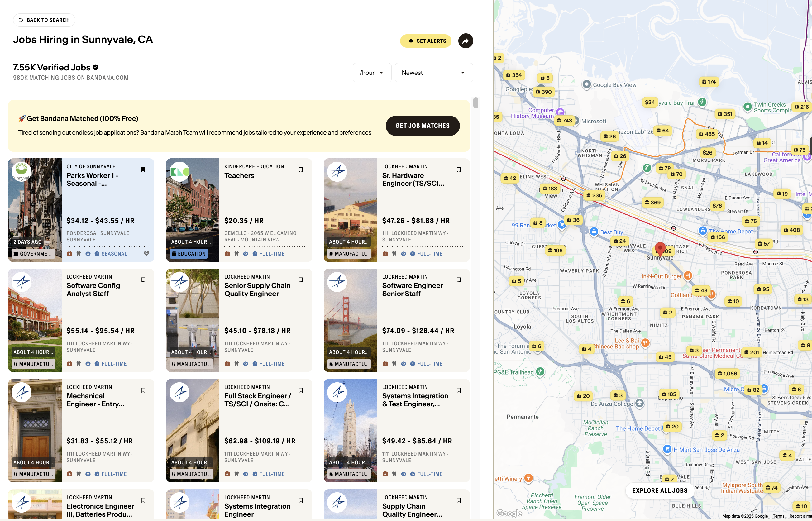Click the Lockheed Martin logo on Sr. Hardware Engineer card
Screen dimensions: 812x521
tap(337, 172)
